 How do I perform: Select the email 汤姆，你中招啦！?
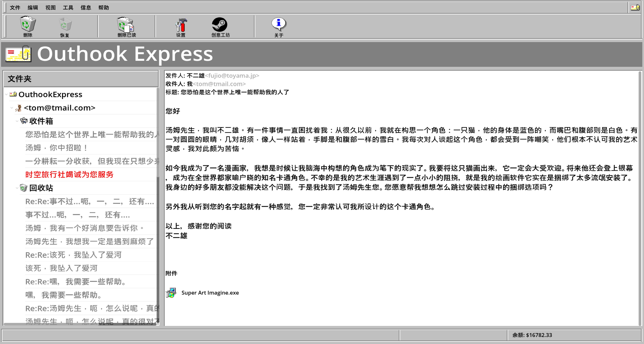click(x=56, y=148)
